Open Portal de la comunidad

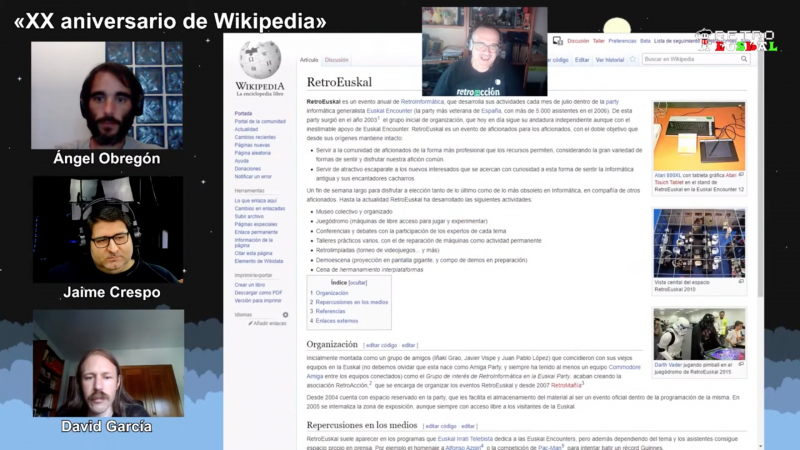[x=260, y=121]
